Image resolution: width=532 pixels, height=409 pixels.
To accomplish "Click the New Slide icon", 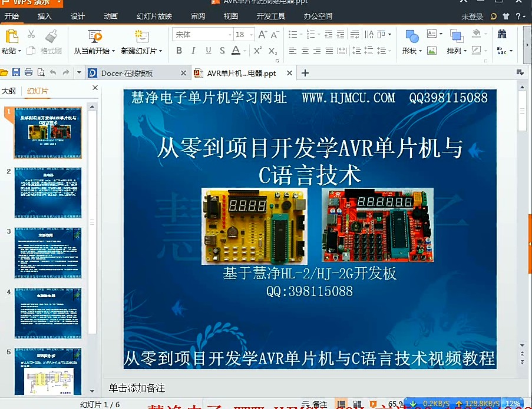I will point(141,36).
